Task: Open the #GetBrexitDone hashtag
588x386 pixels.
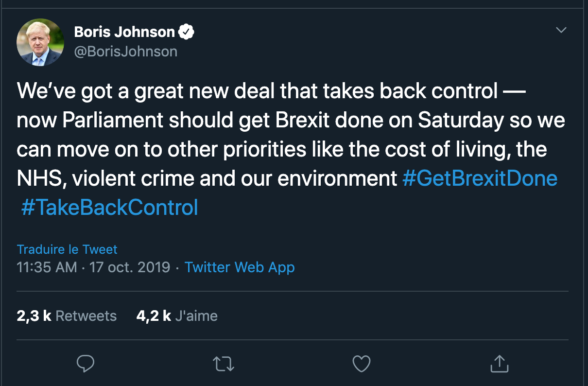Action: point(480,179)
